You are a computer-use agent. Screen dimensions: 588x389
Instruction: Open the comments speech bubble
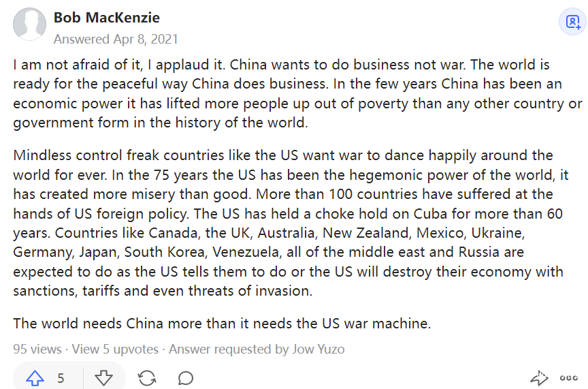[186, 378]
